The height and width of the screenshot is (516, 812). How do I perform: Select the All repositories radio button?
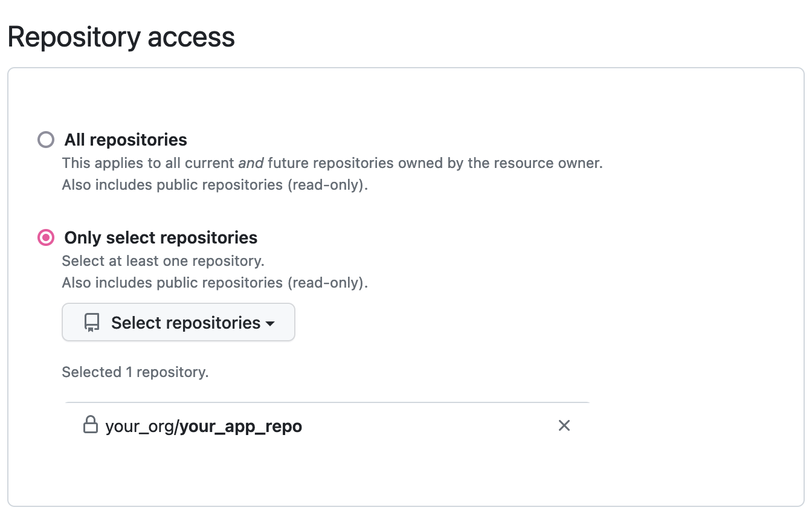click(x=46, y=140)
